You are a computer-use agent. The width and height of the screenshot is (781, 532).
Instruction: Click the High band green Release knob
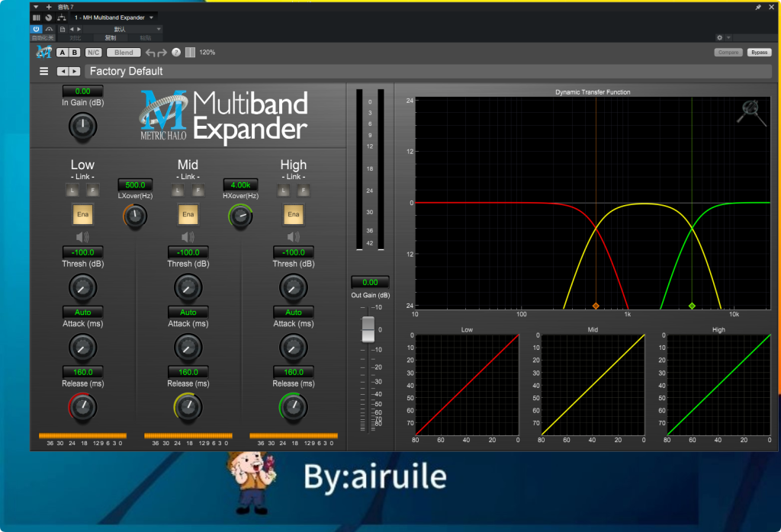pyautogui.click(x=294, y=408)
